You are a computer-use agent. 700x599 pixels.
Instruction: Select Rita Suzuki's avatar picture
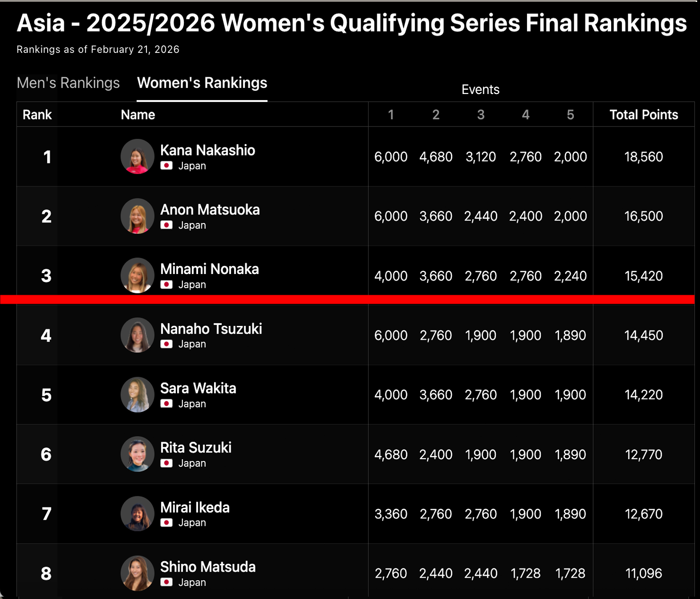coord(137,454)
